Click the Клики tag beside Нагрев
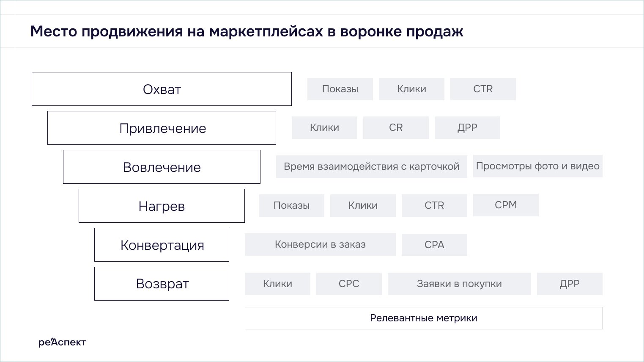The image size is (644, 362). click(x=363, y=205)
